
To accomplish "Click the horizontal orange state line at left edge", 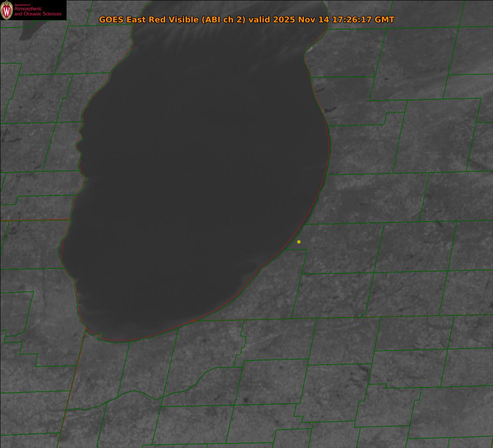I will (33, 220).
